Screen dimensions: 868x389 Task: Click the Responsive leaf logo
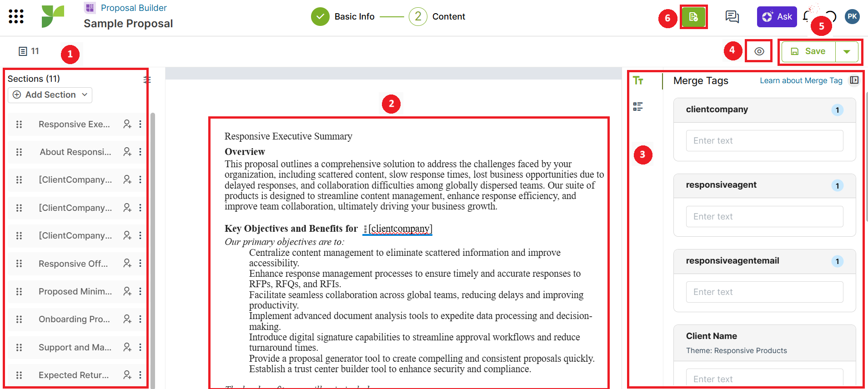tap(53, 16)
